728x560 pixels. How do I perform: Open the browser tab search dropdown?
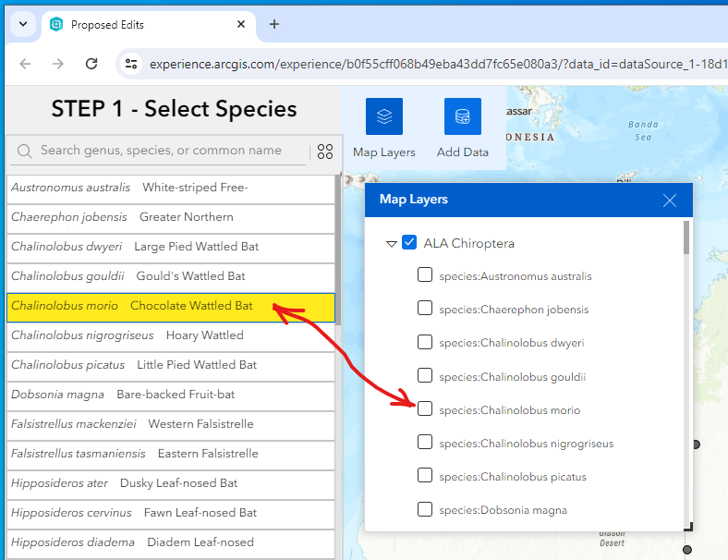pyautogui.click(x=22, y=24)
